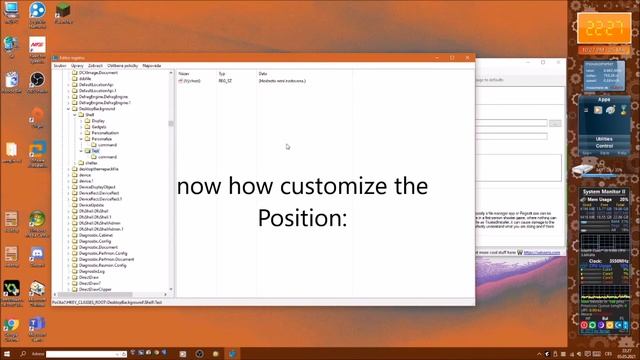Click the taskbar address input field
The height and width of the screenshot is (360, 640).
(86, 354)
